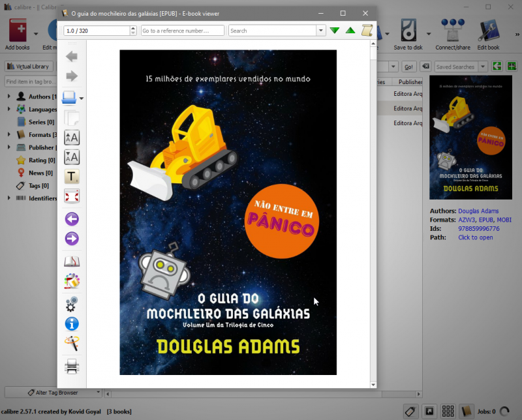Viewport: 522px width, 420px height.
Task: Open the Saved Searches dropdown arrow
Action: point(483,67)
